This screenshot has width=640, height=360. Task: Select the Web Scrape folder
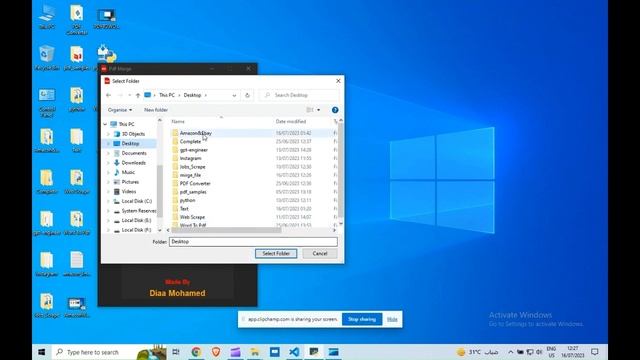tap(192, 217)
